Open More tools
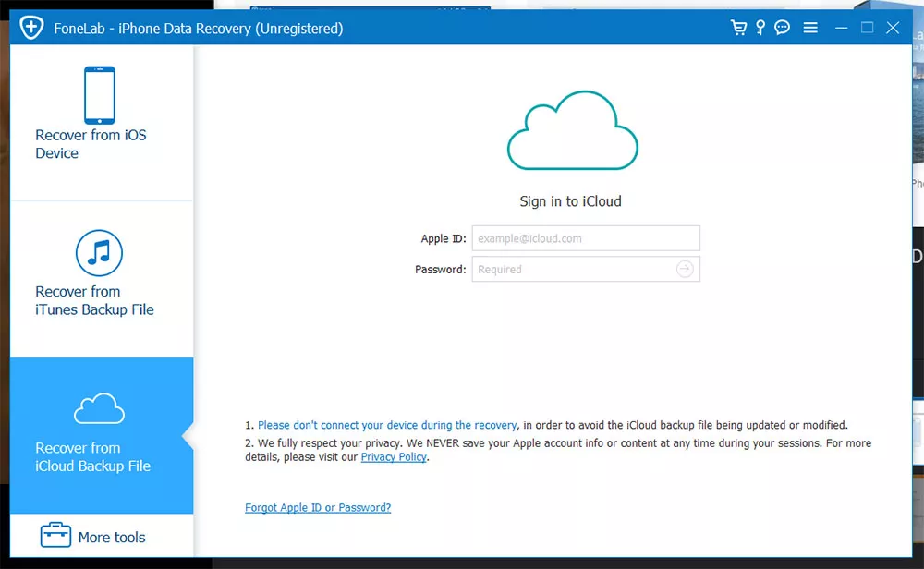924x569 pixels. click(102, 536)
